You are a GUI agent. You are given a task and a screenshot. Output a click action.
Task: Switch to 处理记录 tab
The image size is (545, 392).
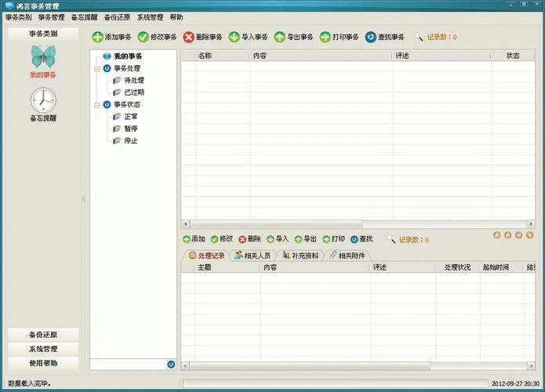tap(205, 256)
